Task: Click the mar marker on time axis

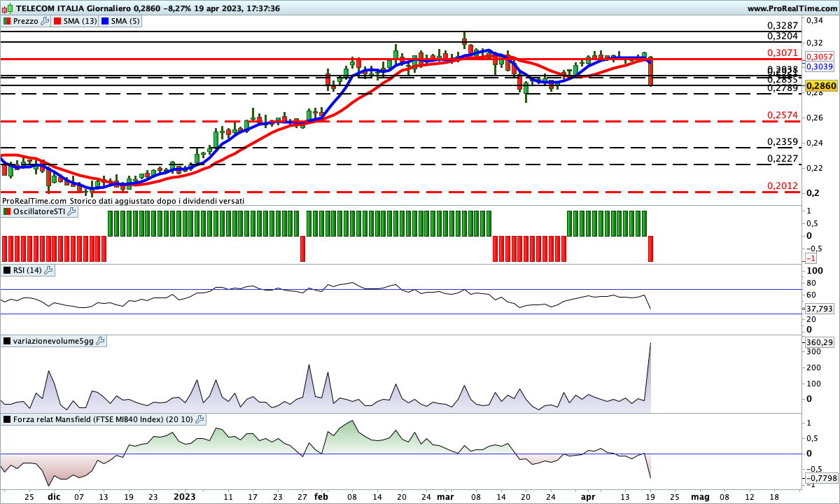Action: [446, 496]
